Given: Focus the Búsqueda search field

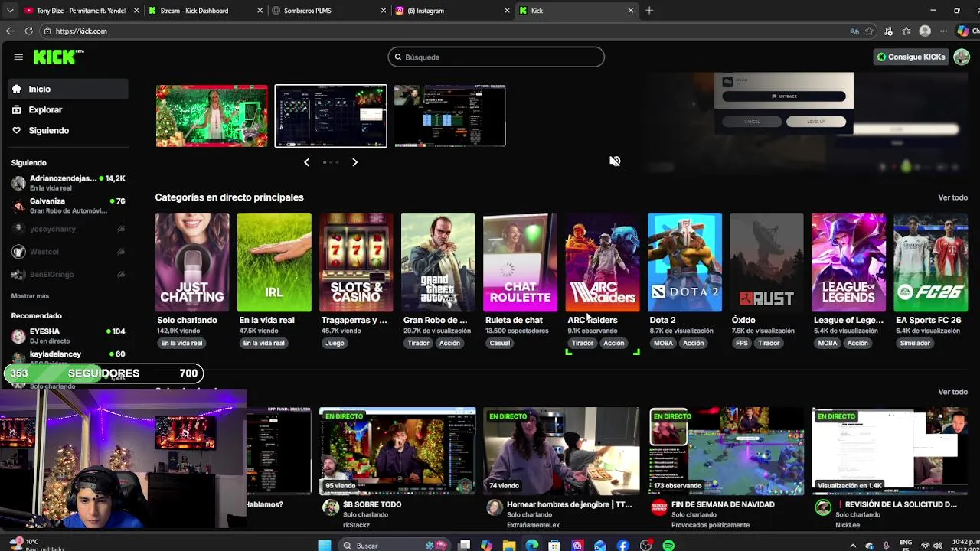Looking at the screenshot, I should pyautogui.click(x=496, y=57).
